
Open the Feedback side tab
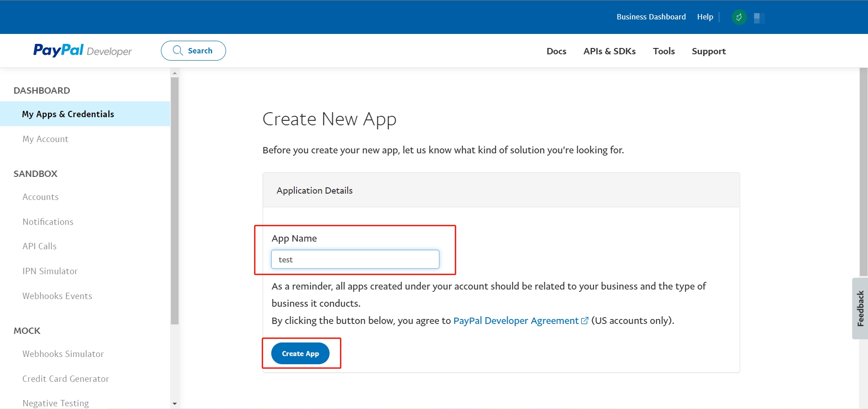[x=860, y=309]
